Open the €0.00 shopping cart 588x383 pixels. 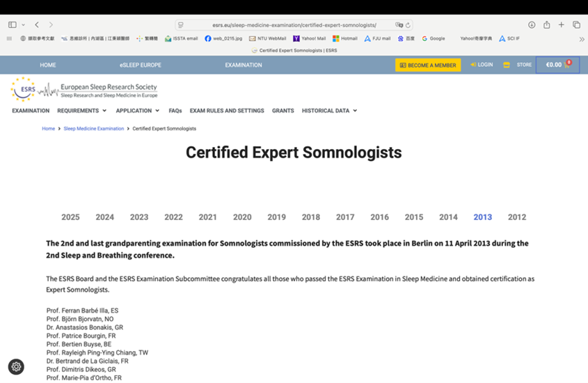557,65
